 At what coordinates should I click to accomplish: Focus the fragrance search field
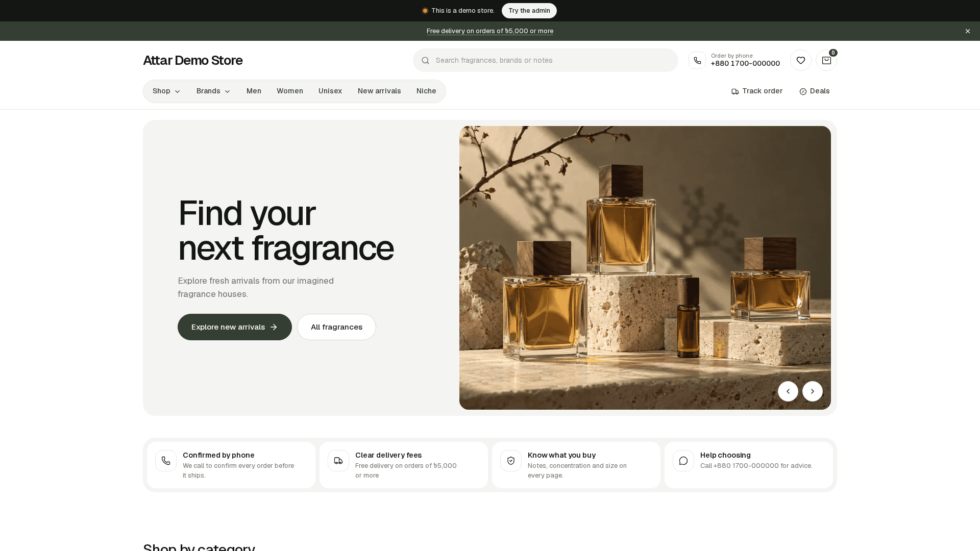pos(545,60)
